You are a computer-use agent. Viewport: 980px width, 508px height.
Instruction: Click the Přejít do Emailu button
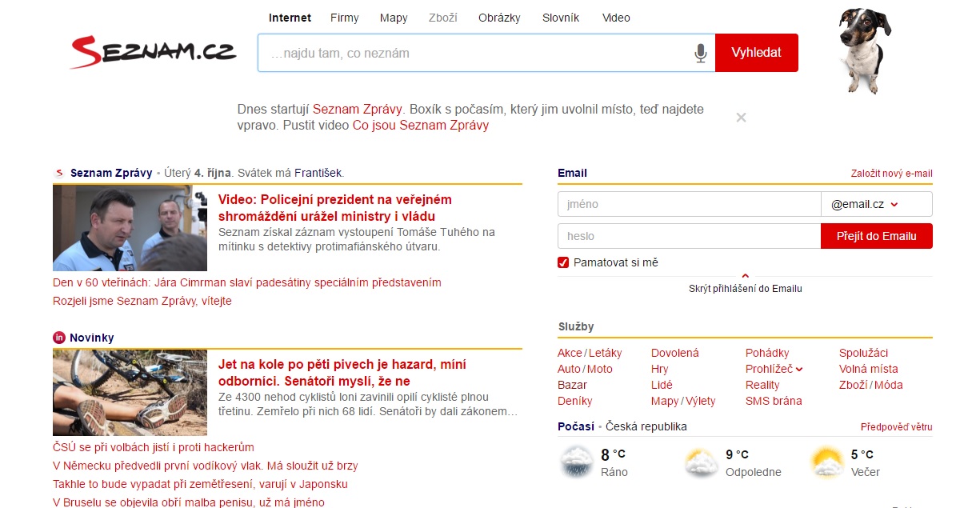point(877,236)
